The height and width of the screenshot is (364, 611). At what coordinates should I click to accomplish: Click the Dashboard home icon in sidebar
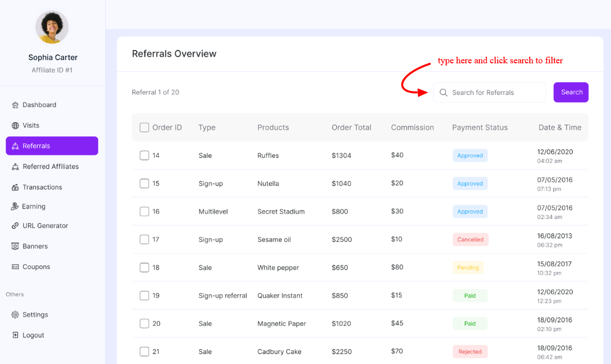tap(15, 105)
